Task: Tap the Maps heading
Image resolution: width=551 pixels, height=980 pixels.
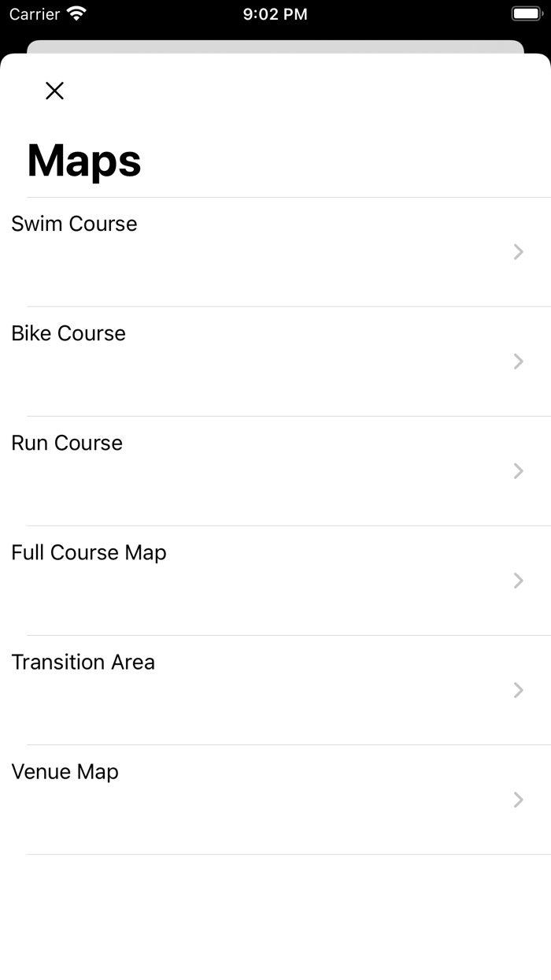Action: pyautogui.click(x=83, y=160)
